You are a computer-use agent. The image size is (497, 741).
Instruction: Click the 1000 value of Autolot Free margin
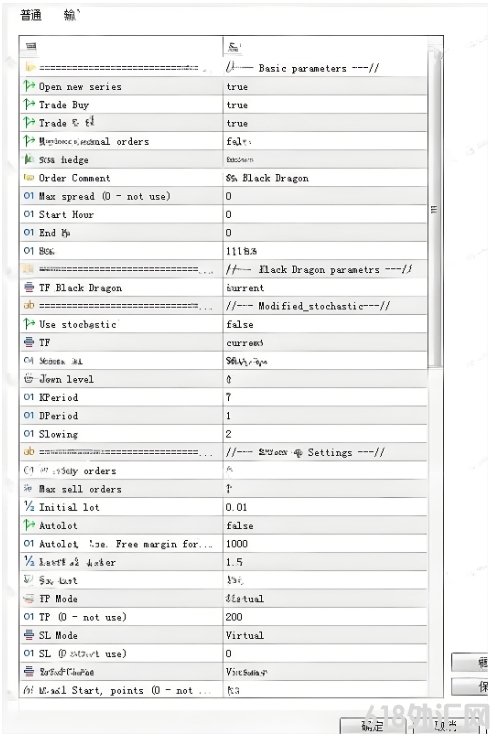(x=237, y=544)
